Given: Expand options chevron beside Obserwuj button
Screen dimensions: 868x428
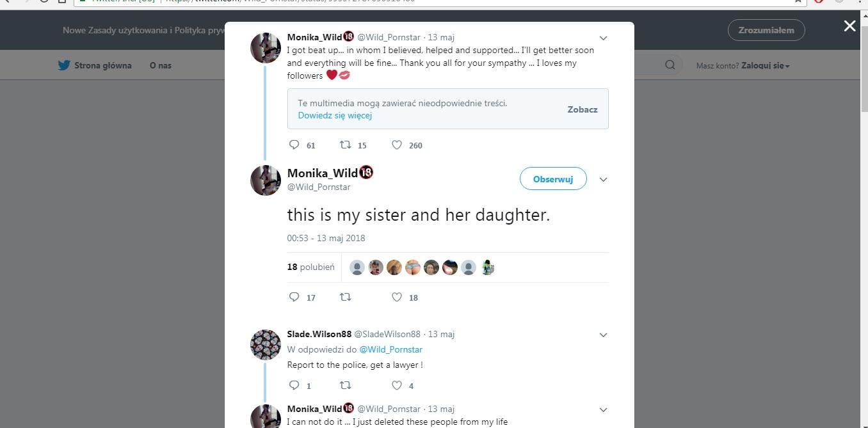Looking at the screenshot, I should coord(603,180).
